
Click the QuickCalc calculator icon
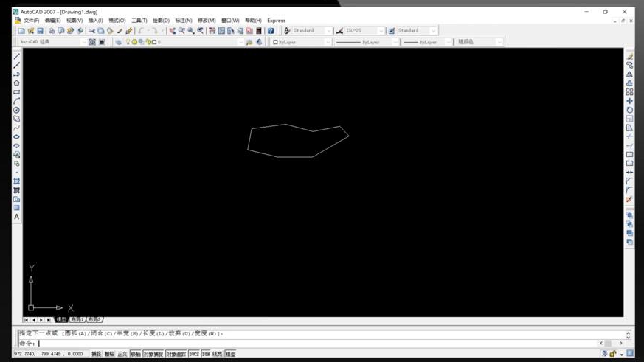[x=259, y=31]
